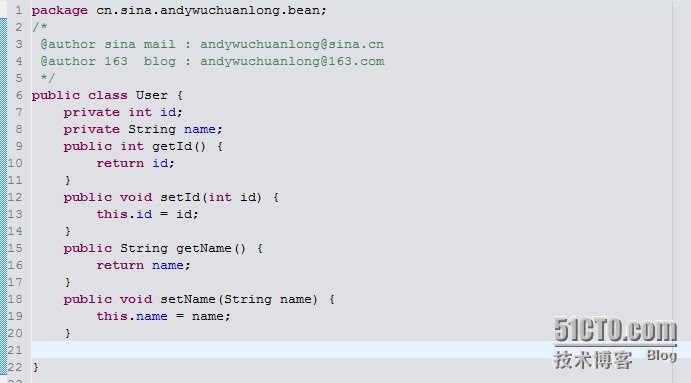Click line number 6 in the gutter

point(19,95)
